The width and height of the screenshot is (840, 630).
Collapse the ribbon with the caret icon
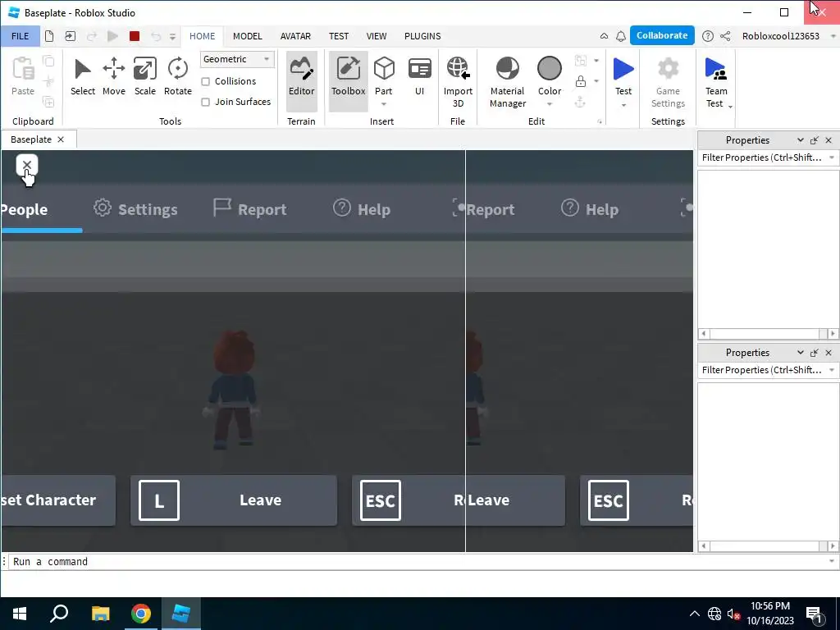[604, 36]
